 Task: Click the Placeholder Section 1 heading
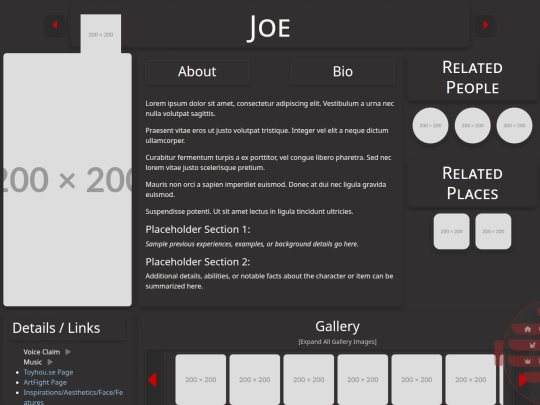coord(198,229)
